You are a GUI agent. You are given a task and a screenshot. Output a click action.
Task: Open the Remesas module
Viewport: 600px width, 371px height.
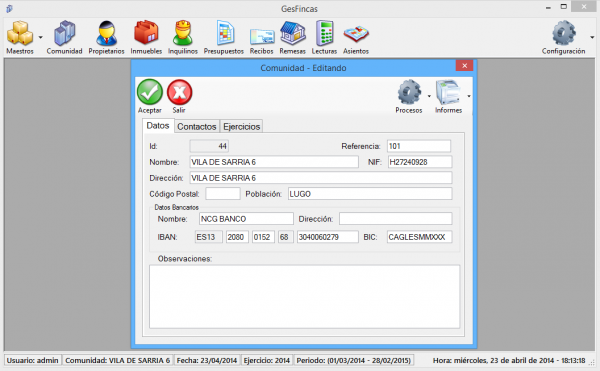293,37
